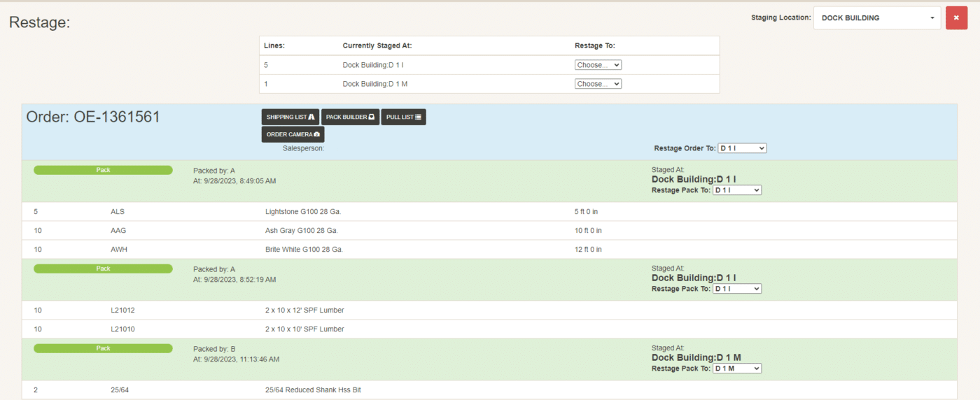Click the Pack bar packed at 8:52:19 AM

pyautogui.click(x=103, y=269)
